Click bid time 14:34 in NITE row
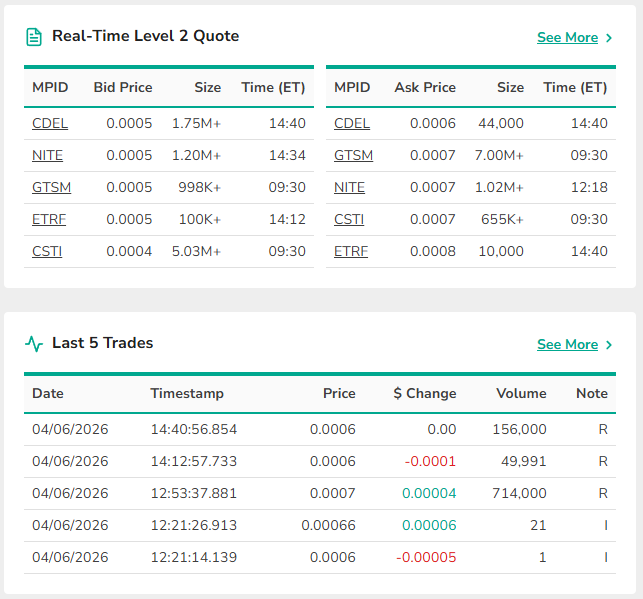643x599 pixels. [x=287, y=155]
